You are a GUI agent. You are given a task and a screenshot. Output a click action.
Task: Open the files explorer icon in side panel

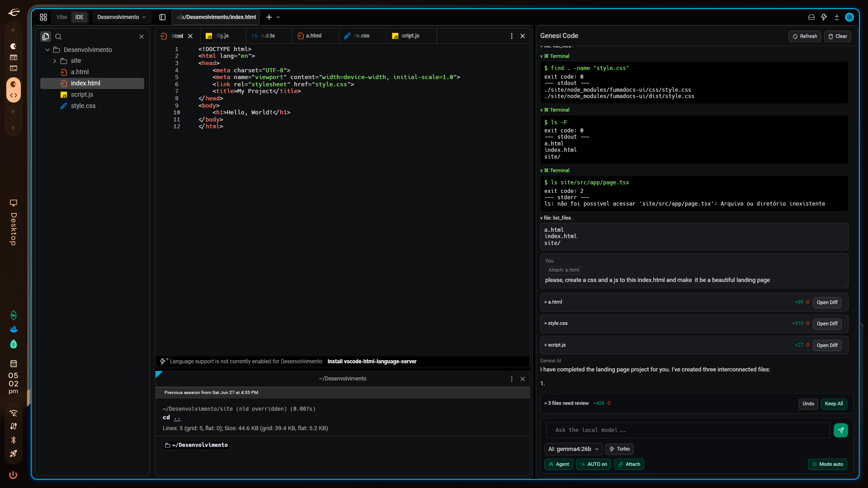point(46,37)
